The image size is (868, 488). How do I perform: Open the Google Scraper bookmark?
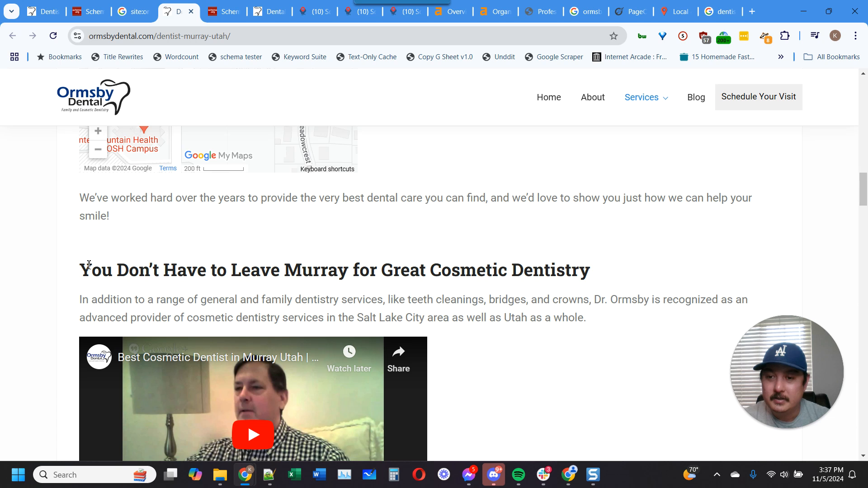554,57
